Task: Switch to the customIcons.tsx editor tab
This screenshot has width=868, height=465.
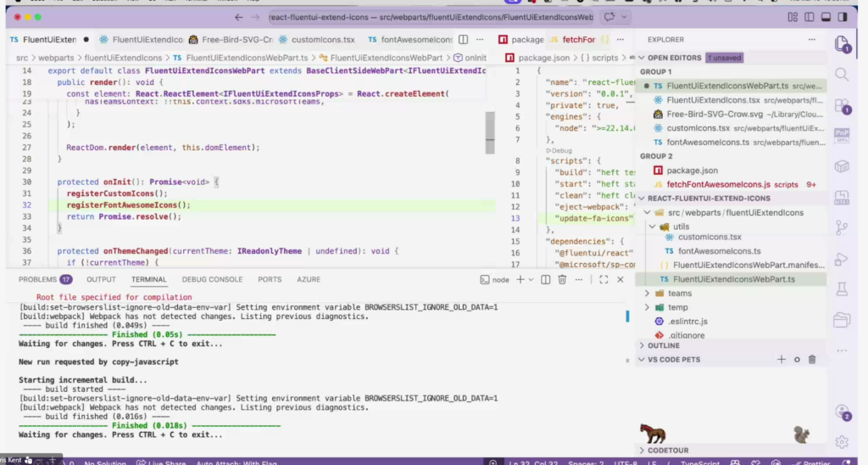Action: coord(321,39)
